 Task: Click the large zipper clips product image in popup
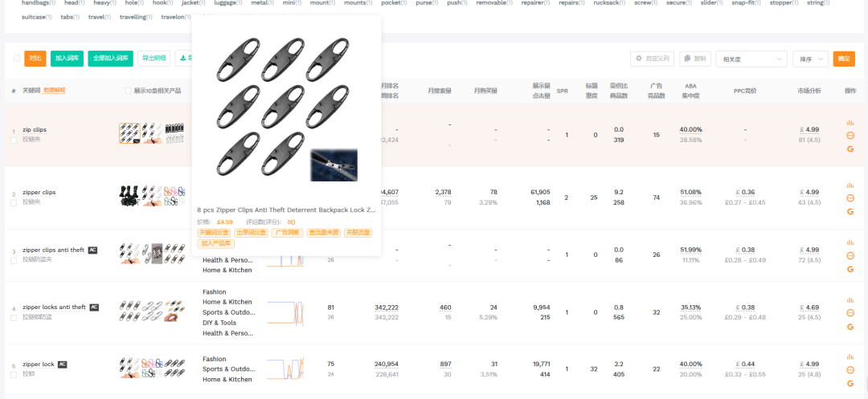286,109
